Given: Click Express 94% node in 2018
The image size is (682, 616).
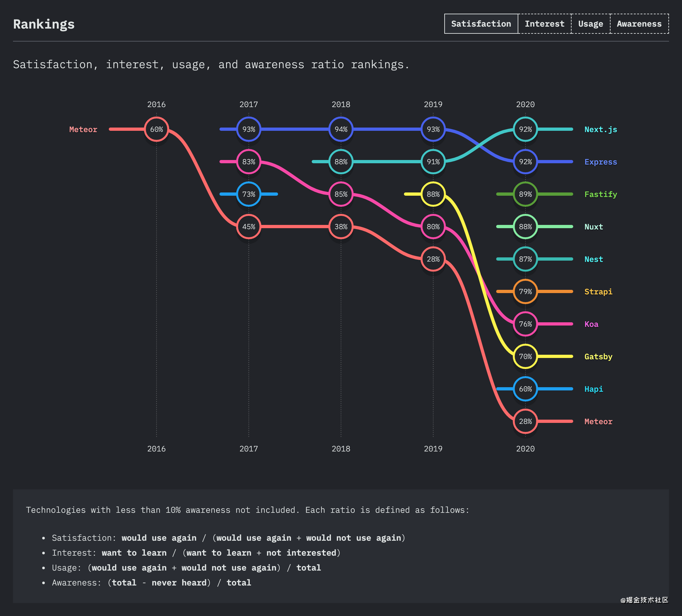Looking at the screenshot, I should (341, 129).
